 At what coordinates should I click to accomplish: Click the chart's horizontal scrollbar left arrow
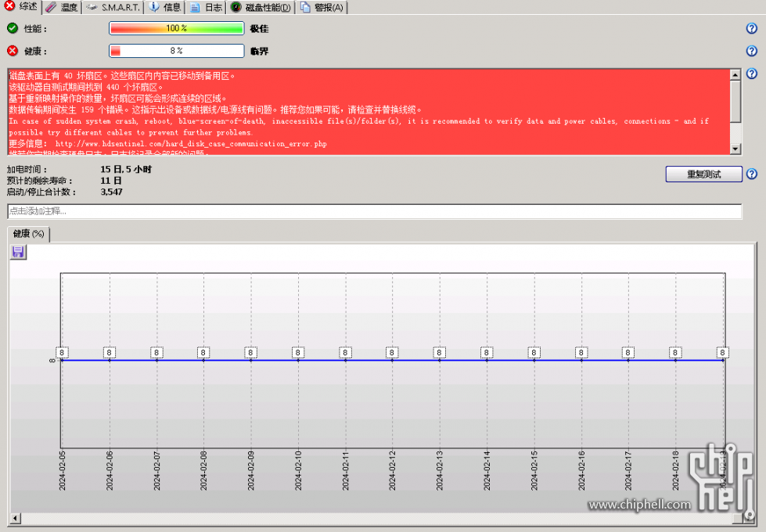pos(15,519)
